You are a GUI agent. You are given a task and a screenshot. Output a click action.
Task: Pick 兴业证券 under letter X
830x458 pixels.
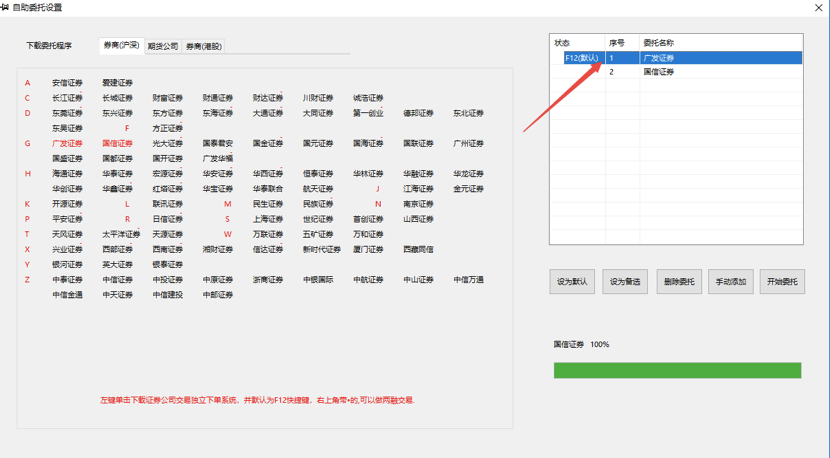tap(67, 249)
